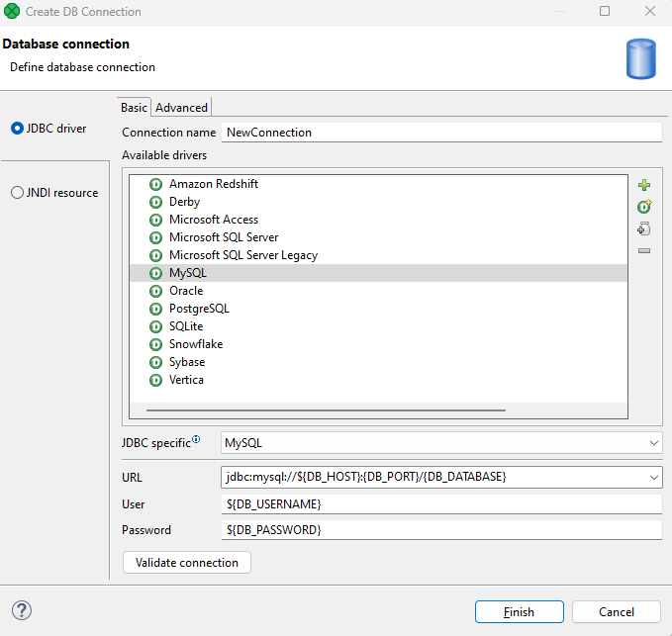
Task: Open the JDBC specific dropdown
Action: pos(441,443)
